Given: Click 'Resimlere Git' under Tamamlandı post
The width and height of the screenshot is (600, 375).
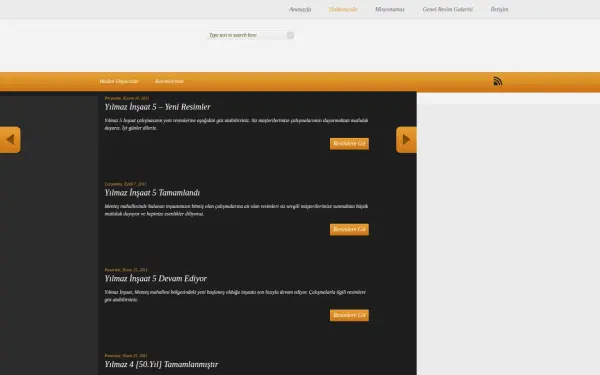Looking at the screenshot, I should (349, 229).
